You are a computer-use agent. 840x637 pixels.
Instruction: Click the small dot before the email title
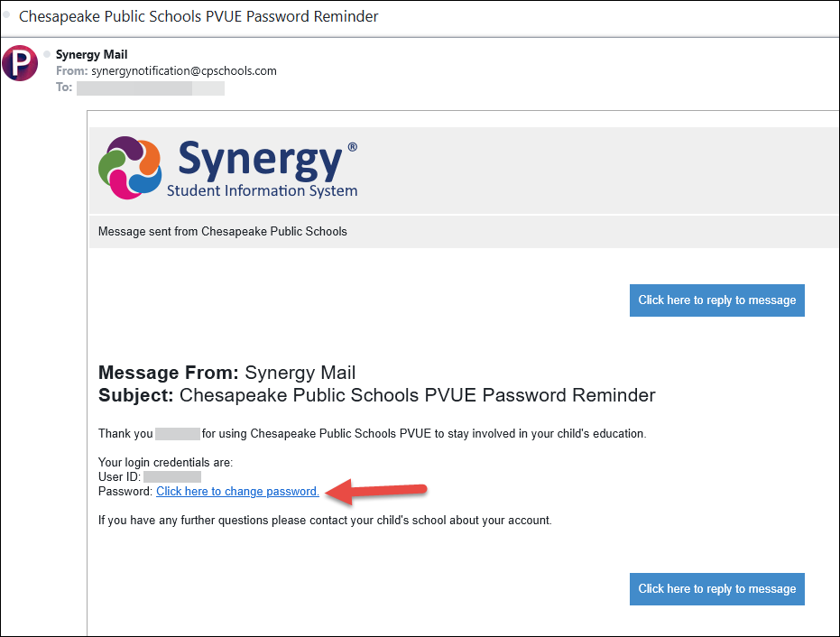[7, 15]
